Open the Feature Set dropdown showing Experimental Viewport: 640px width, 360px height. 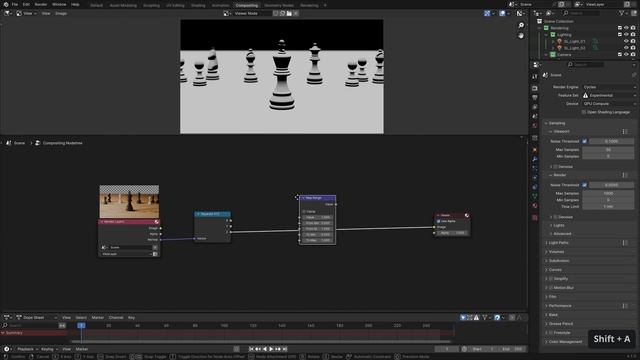609,95
